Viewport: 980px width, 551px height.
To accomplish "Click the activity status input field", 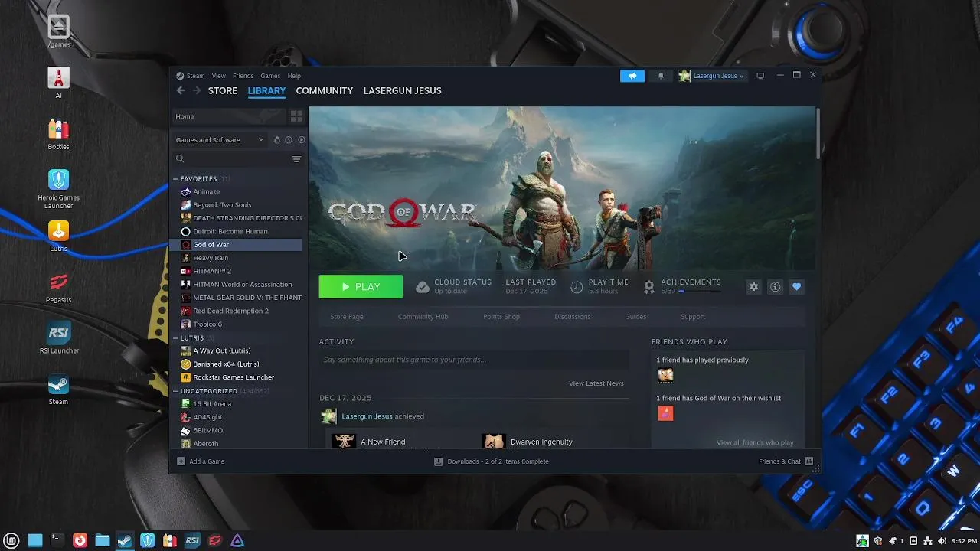I will 474,360.
